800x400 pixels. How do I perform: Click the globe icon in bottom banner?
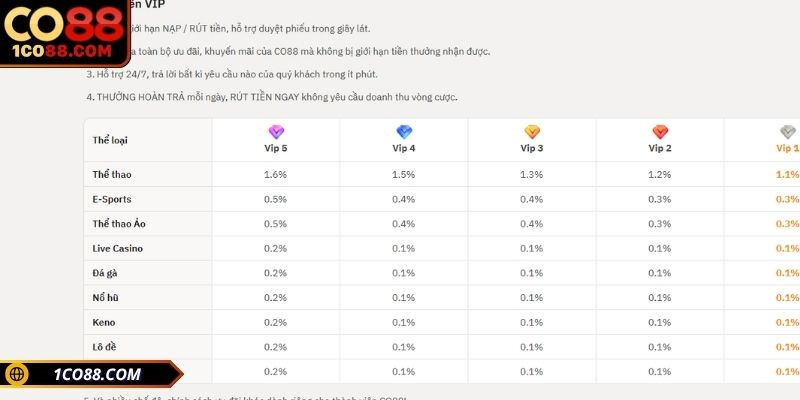(17, 374)
